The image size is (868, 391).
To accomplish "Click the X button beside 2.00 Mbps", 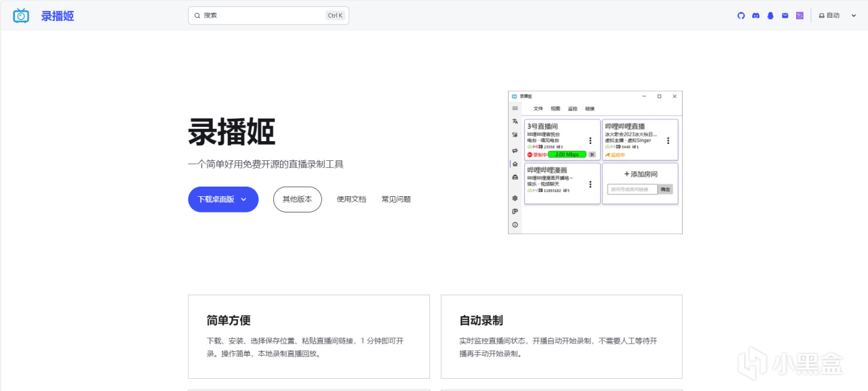I will (x=592, y=155).
